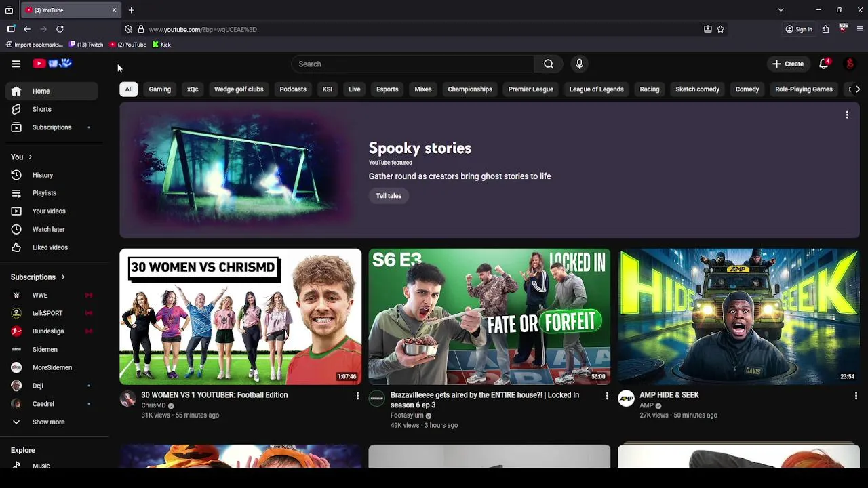Expand Show more subscriptions
The image size is (868, 488).
[x=52, y=422]
